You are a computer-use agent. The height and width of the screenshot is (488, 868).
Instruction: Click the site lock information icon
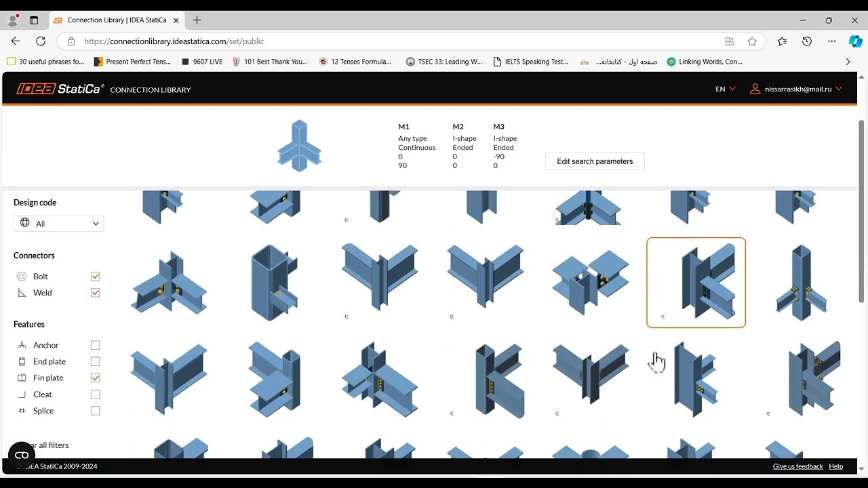(71, 41)
